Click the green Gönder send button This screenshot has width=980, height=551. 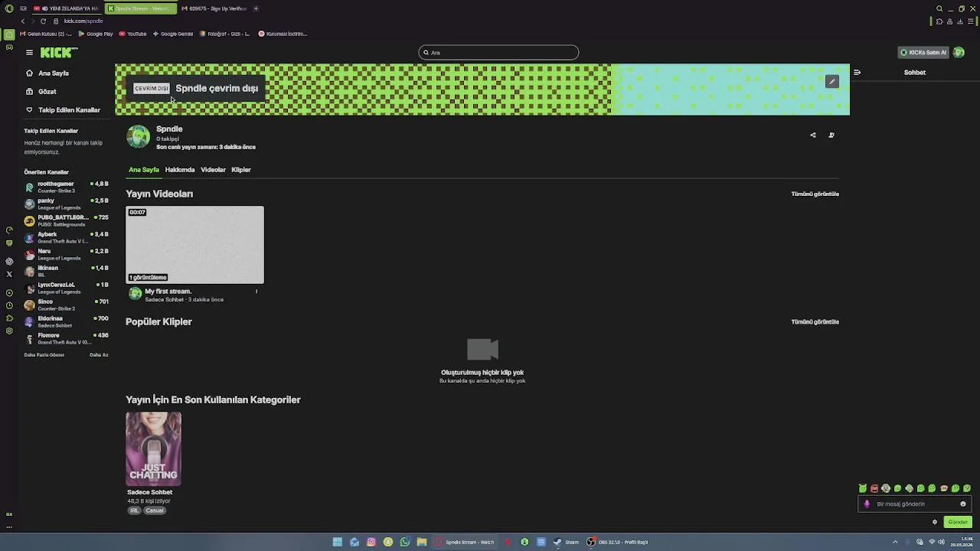pos(958,522)
